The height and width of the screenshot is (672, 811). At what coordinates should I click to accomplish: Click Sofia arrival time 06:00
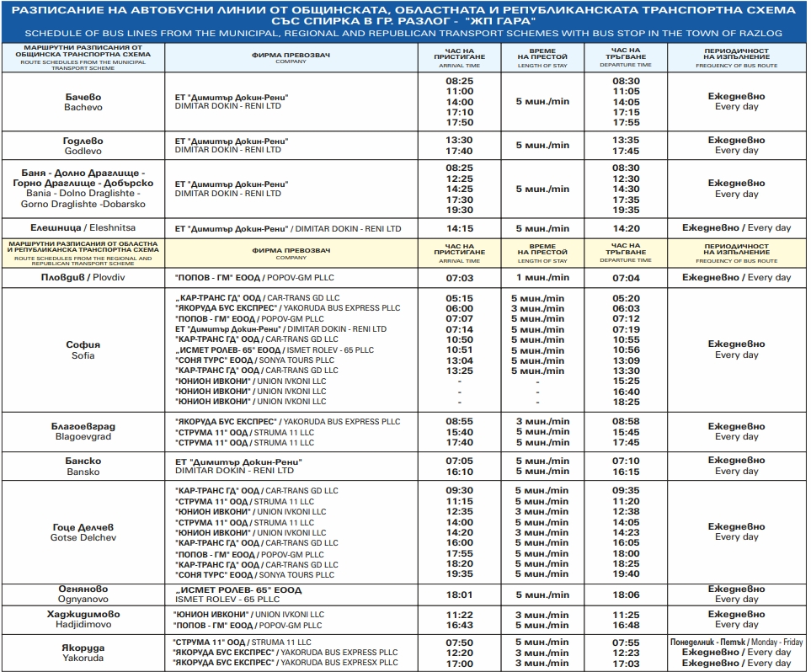pyautogui.click(x=459, y=309)
